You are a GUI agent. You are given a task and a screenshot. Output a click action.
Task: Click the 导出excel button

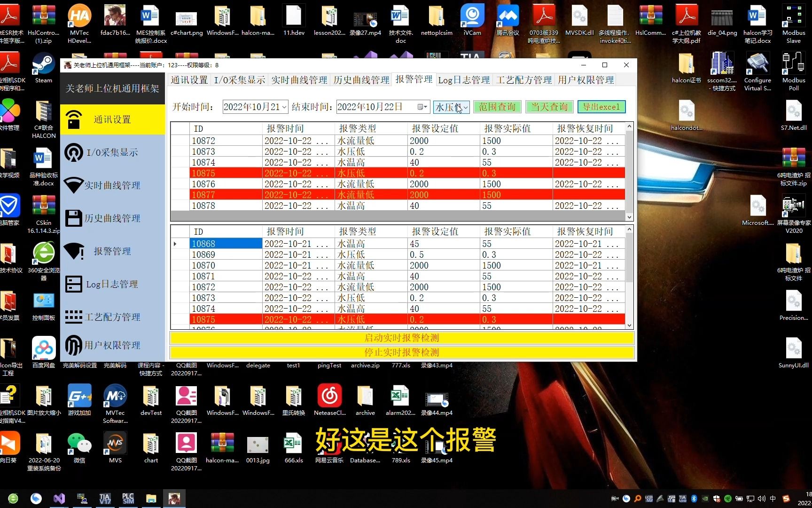pos(601,107)
